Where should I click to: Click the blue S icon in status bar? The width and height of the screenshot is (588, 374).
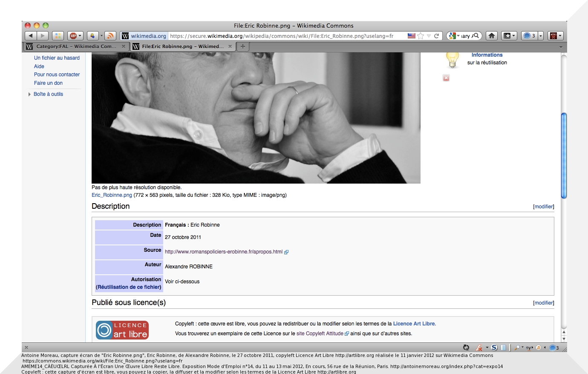tap(494, 348)
